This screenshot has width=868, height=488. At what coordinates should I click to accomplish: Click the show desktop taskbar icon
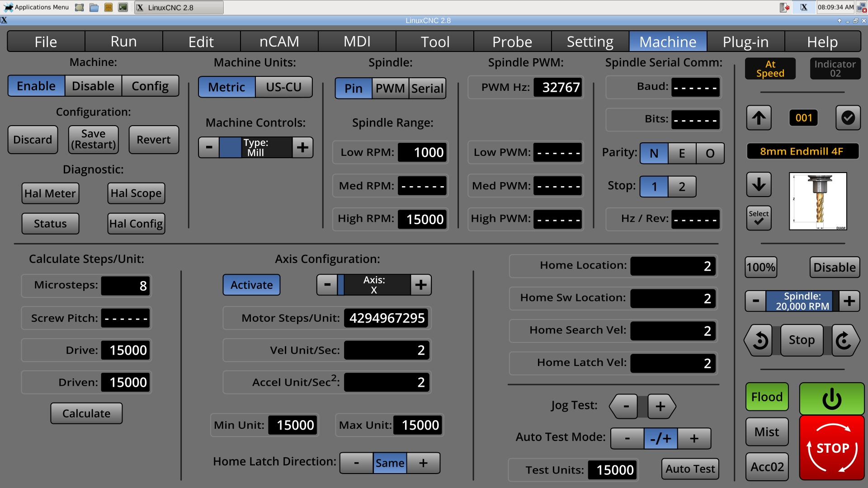[80, 7]
